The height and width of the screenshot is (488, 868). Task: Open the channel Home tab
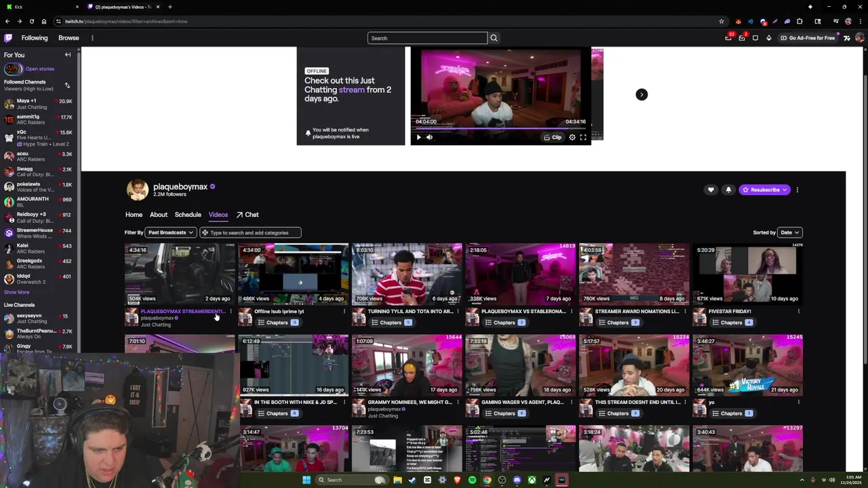[134, 215]
